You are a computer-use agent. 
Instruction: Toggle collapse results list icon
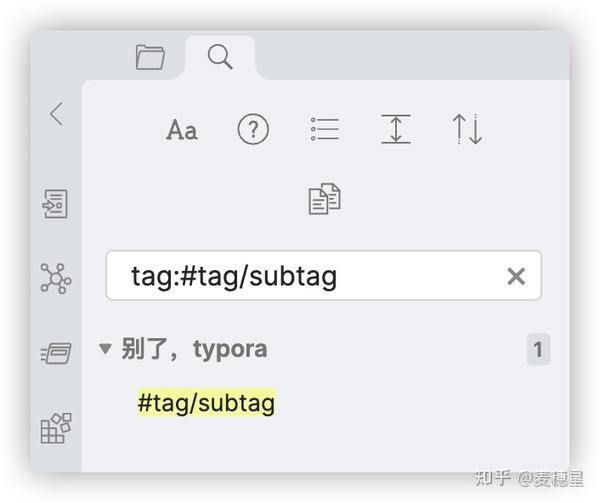click(325, 130)
